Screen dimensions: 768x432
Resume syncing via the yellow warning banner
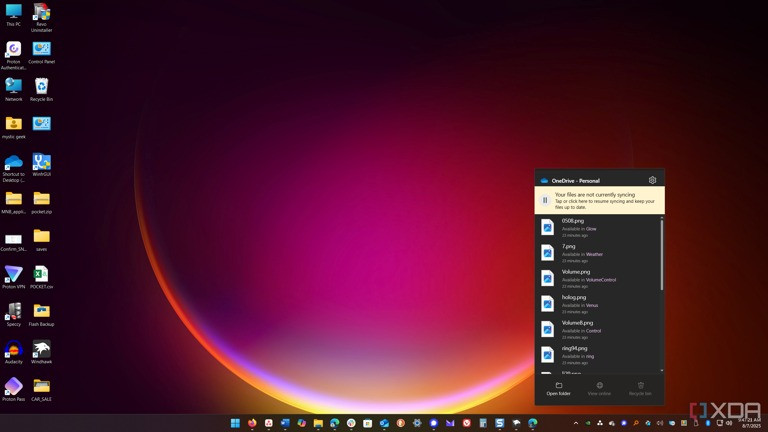604,200
